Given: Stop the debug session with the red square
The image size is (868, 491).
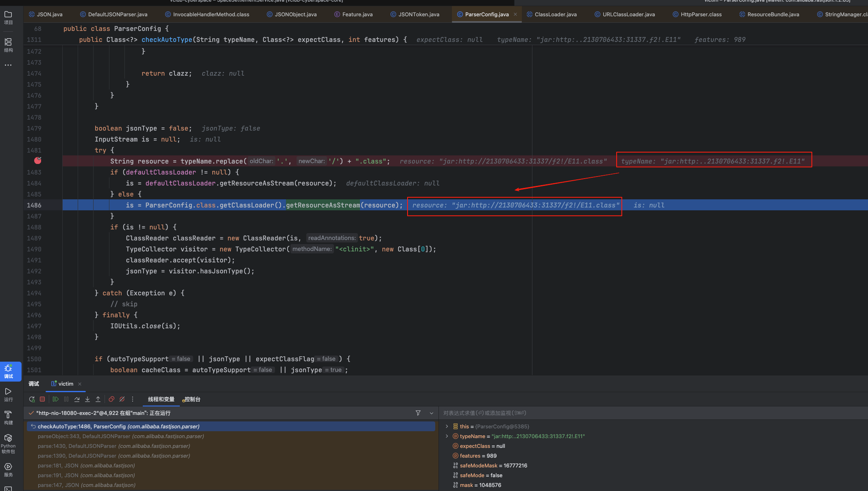Looking at the screenshot, I should pos(42,399).
